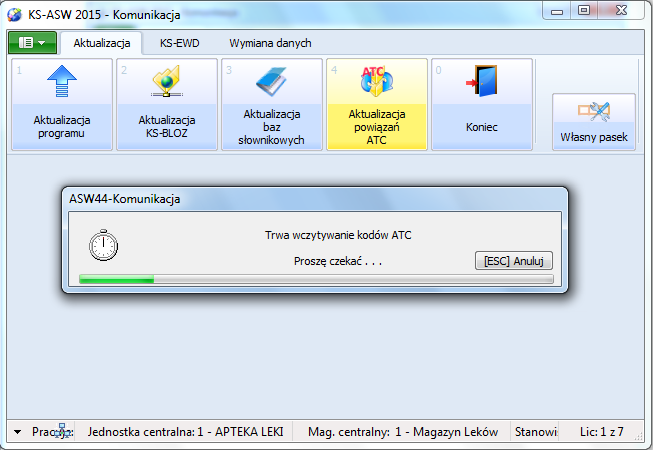The image size is (653, 450).
Task: Click the 'Proszę czekać . . .' text
Action: point(338,261)
